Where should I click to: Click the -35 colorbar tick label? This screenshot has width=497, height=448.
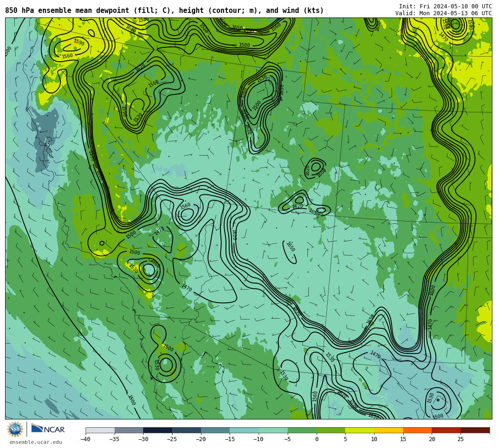pos(114,439)
